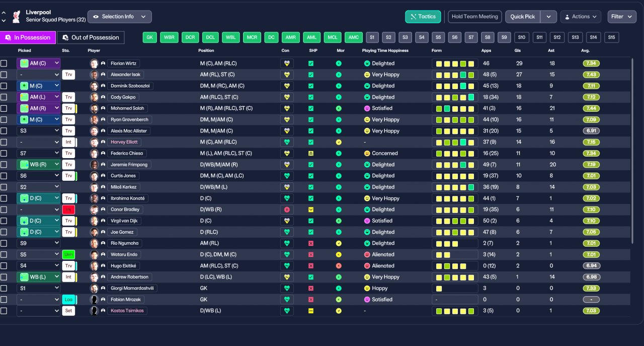Open Conor Bradley's picked position dropdown
This screenshot has width=644, height=346.
point(39,210)
